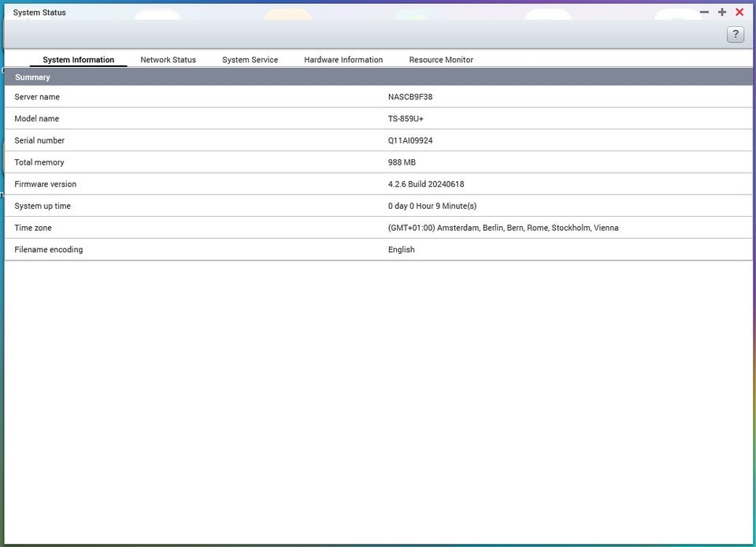Viewport: 756px width, 547px height.
Task: Click the Serial number label
Action: click(39, 140)
